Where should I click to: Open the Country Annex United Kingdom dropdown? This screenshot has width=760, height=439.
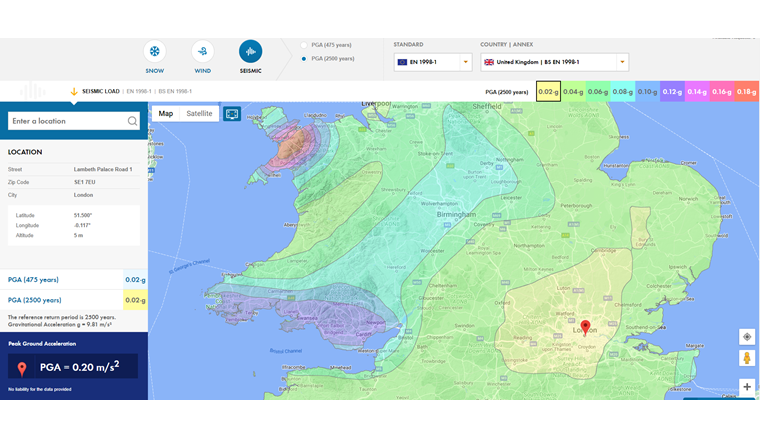[x=554, y=62]
